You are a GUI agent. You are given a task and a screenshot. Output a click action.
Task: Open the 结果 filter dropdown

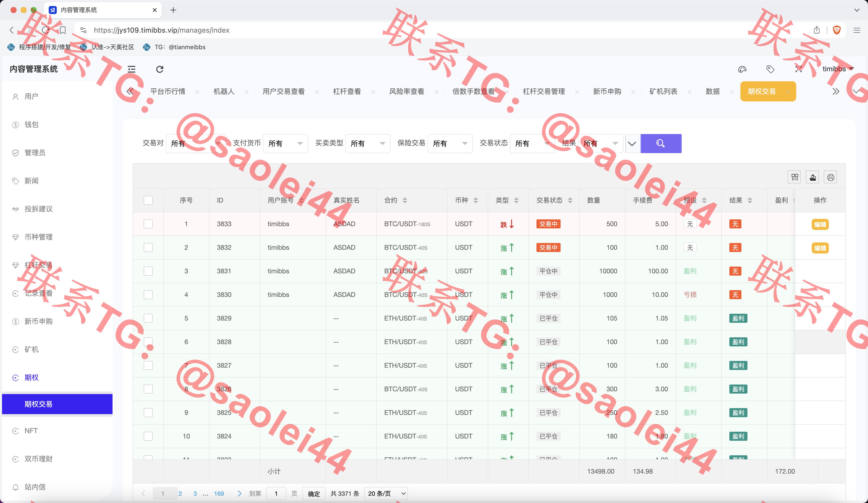coord(600,143)
